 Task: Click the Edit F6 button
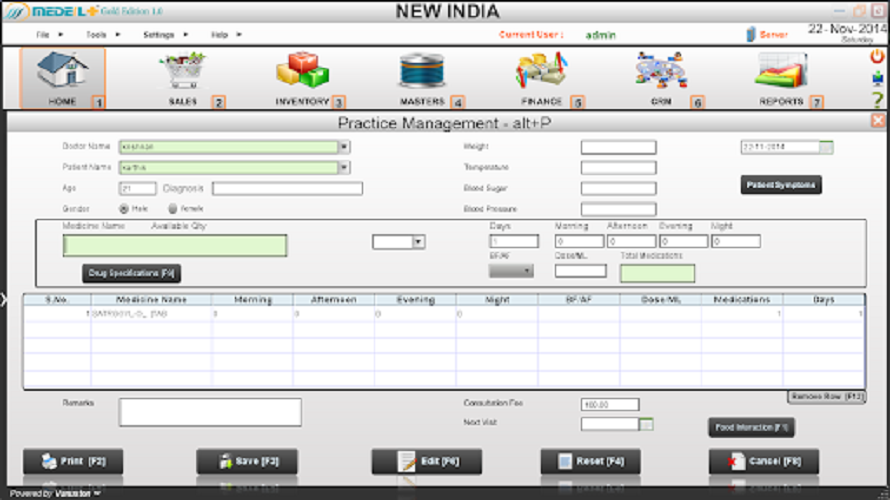[x=427, y=461]
